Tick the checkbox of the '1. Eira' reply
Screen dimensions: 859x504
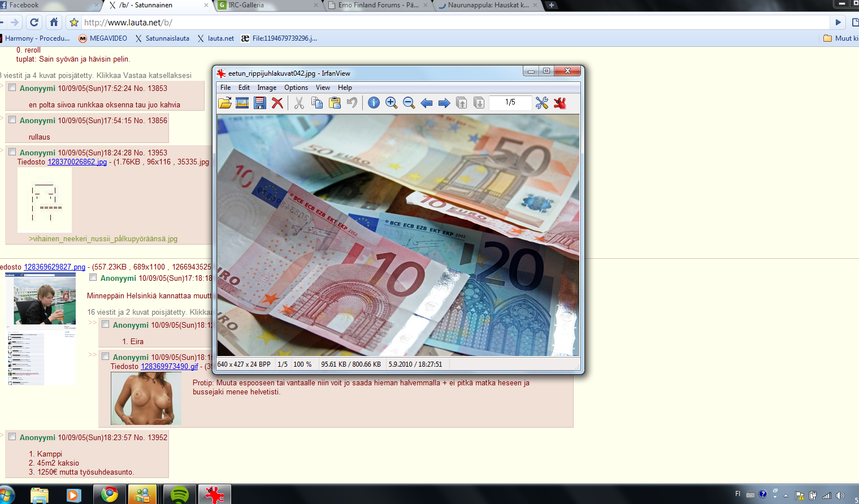tap(105, 324)
